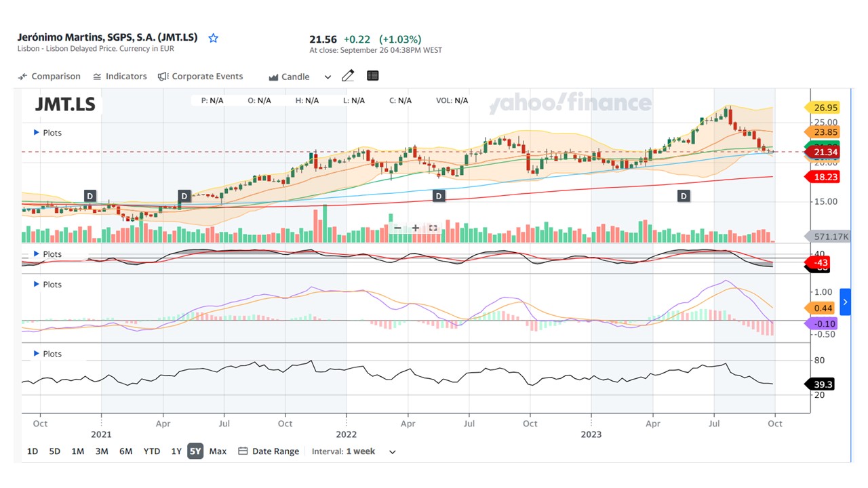Expand the Candle chart type dropdown
This screenshot has height=488, width=868.
[328, 77]
